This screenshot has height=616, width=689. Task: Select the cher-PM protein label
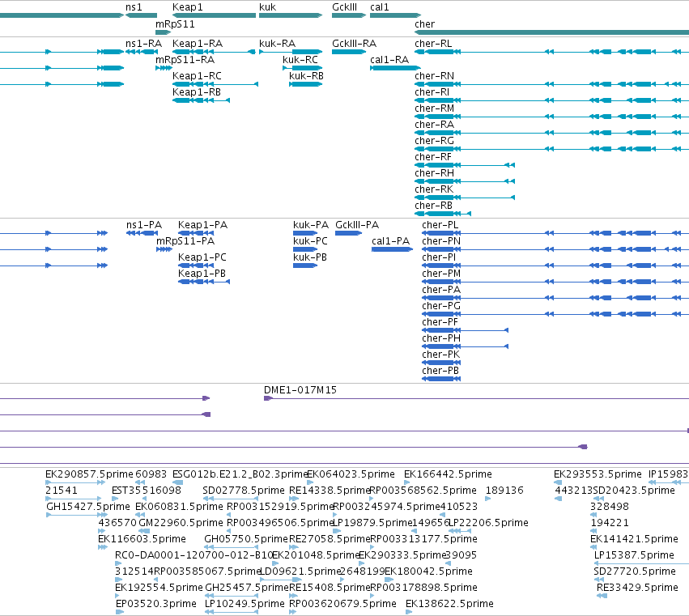click(x=441, y=274)
